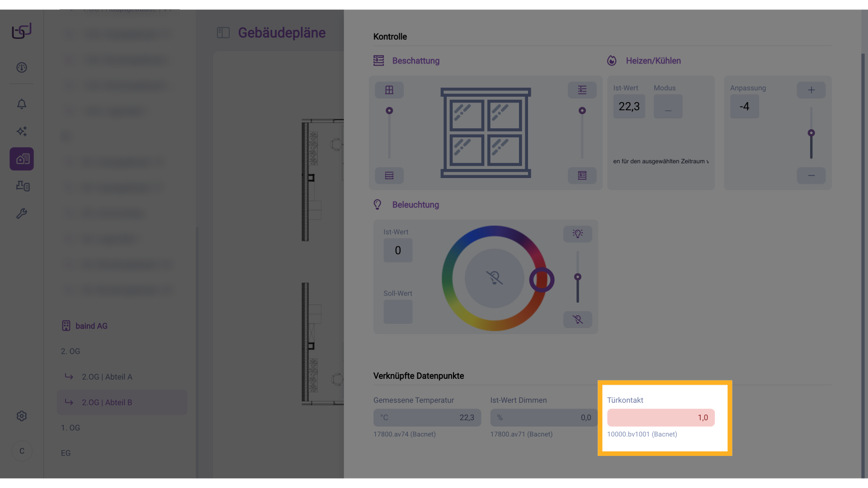Screen dimensions: 868x488
Task: Click the slat tilt open icon
Action: tap(582, 90)
